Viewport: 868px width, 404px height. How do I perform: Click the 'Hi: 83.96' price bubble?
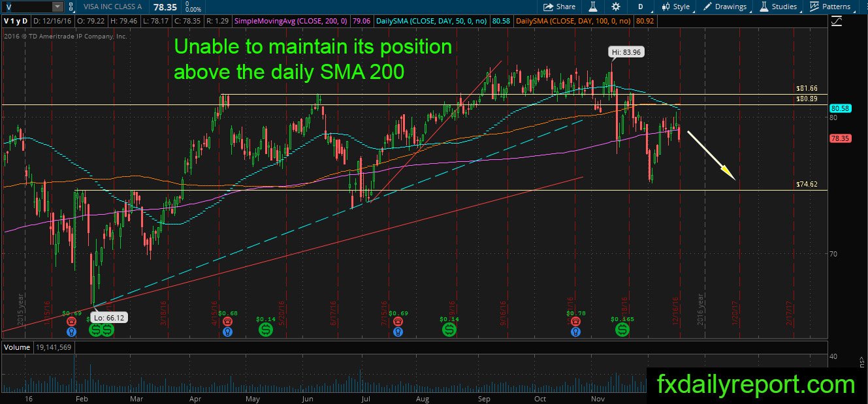628,52
